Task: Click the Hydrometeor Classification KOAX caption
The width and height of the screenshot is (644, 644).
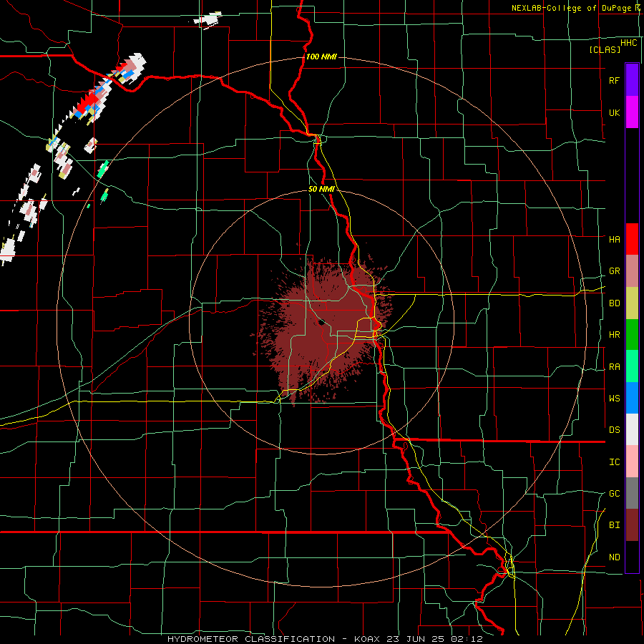Action: pyautogui.click(x=326, y=639)
